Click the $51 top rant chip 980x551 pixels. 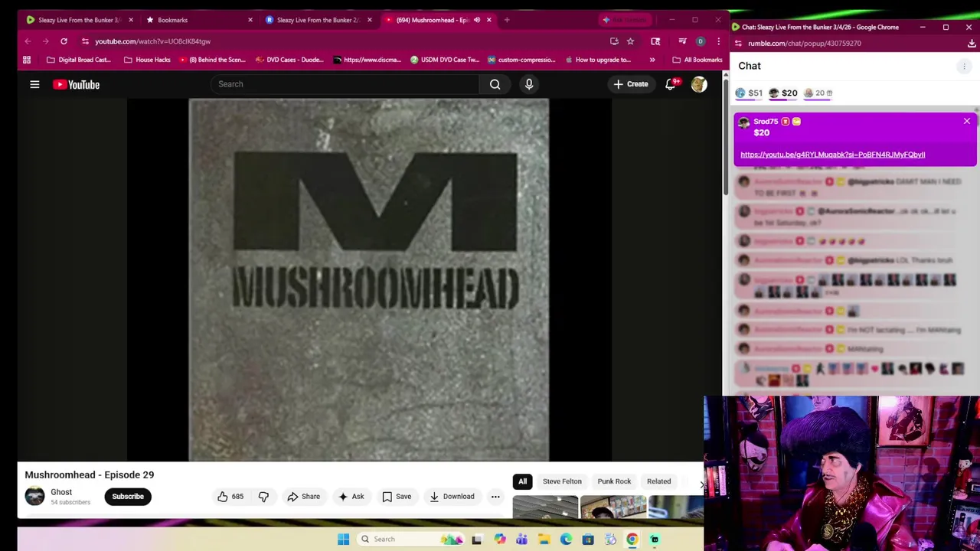(749, 93)
